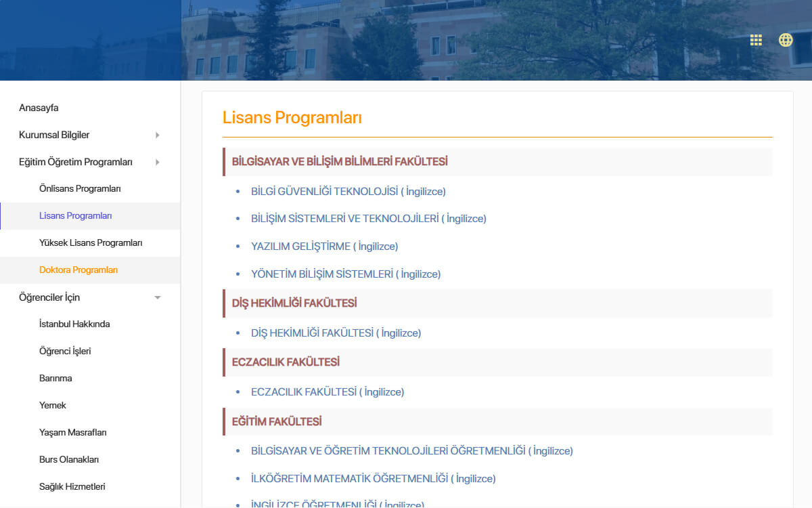Click the globe language icon

click(786, 40)
